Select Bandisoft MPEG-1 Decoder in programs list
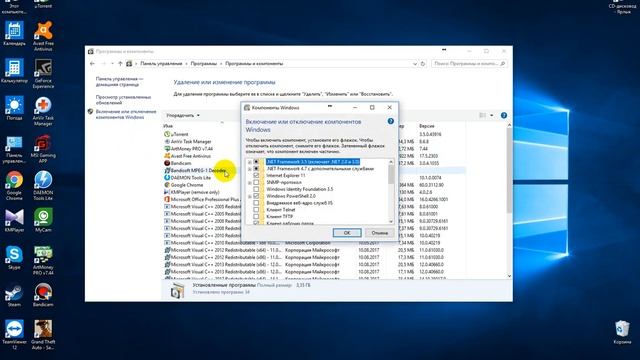640x360 pixels. 198,171
